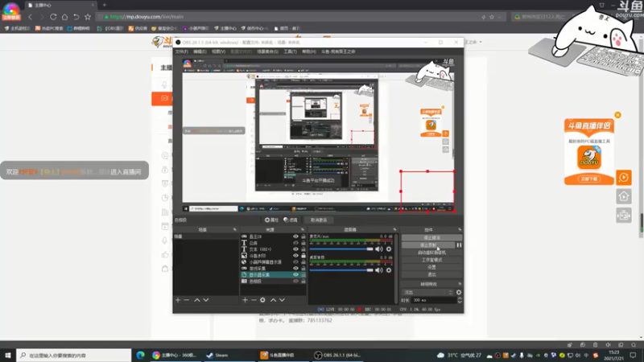Step the 300 ms transition duration spinner
Screen dimensions: 644x362
coord(460,300)
